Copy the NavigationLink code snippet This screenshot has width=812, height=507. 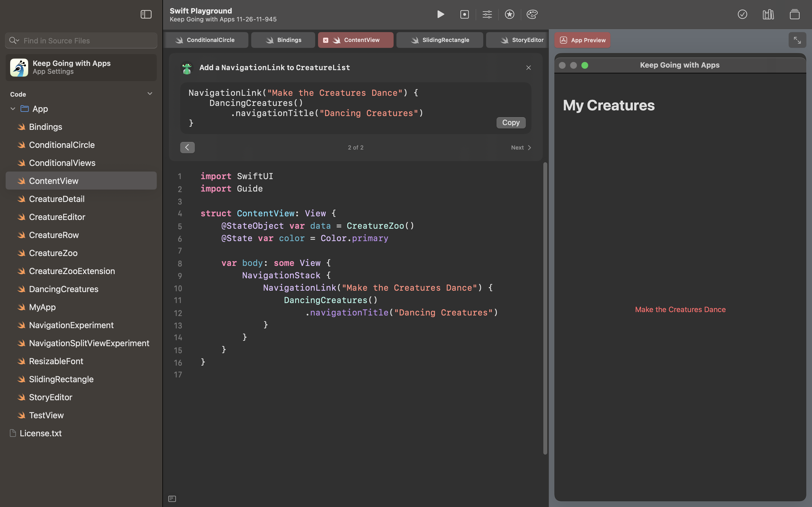(511, 123)
